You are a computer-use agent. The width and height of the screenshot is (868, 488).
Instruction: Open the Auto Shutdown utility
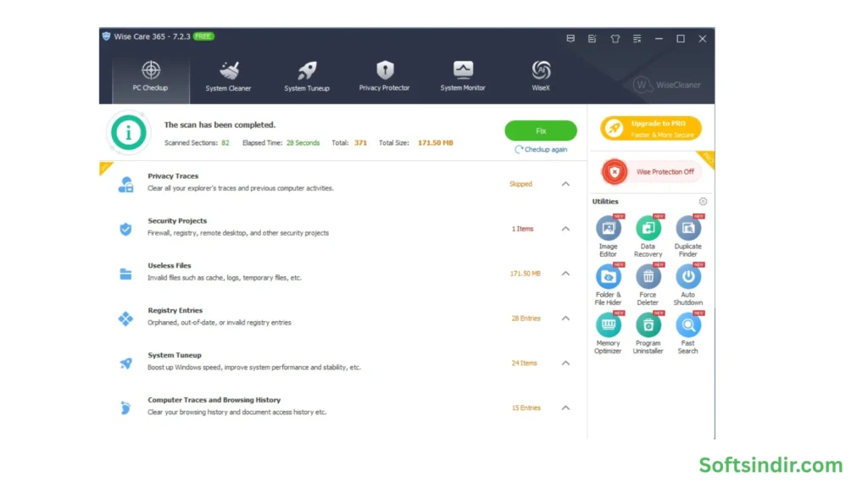[x=687, y=277]
